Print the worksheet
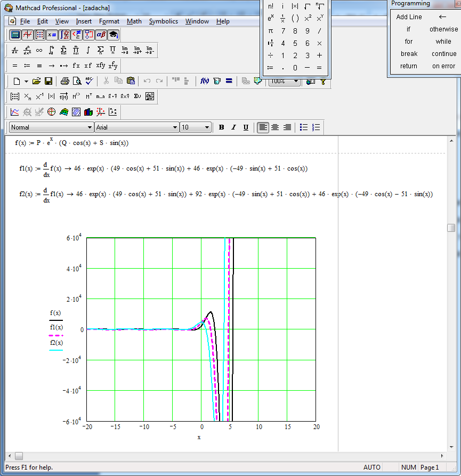 (64, 81)
